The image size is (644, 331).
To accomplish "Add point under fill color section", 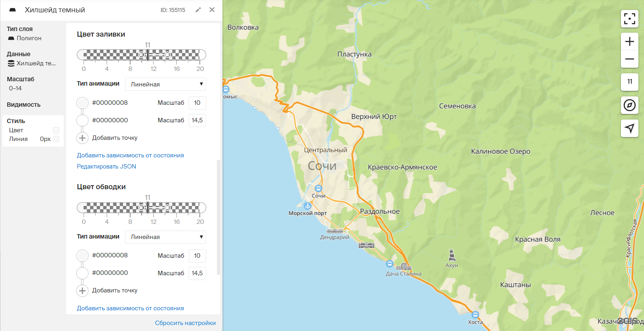I will tap(82, 138).
